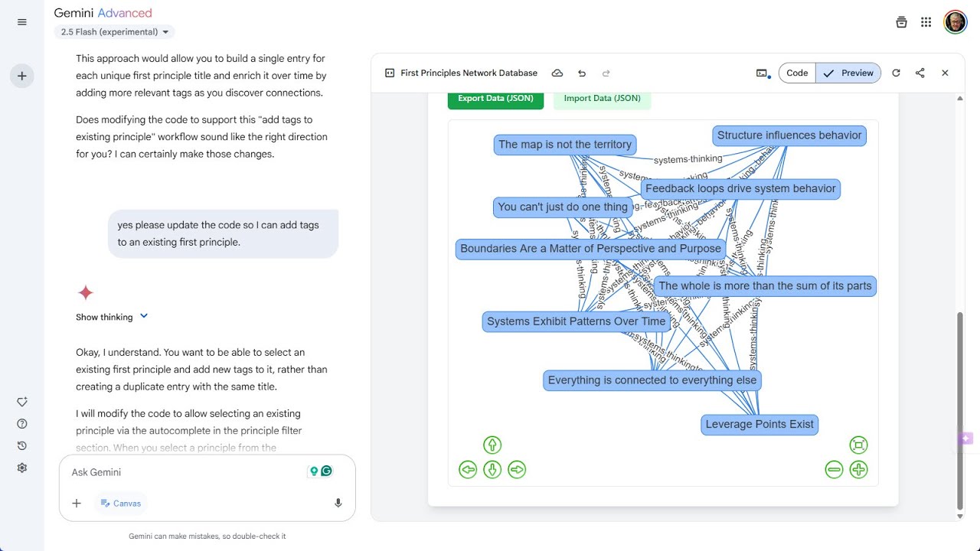Start a new chat with plus icon
Screen dimensions: 980x551
point(22,76)
